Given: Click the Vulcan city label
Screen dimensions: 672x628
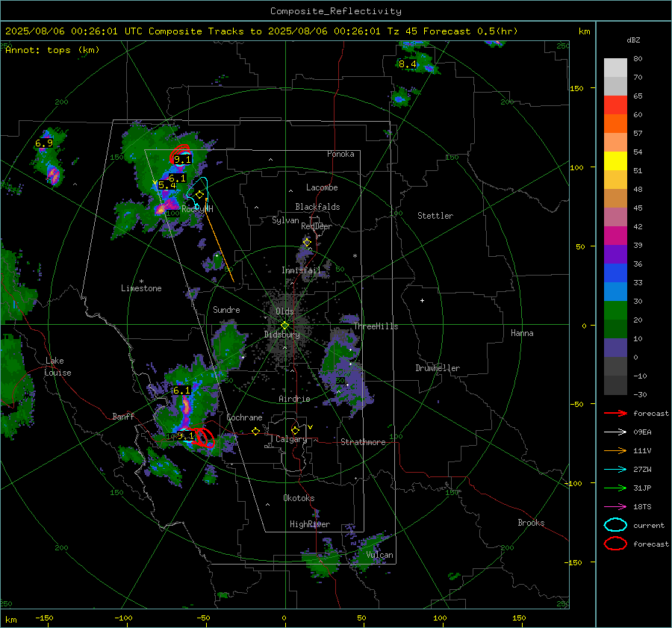Looking at the screenshot, I should [x=379, y=555].
